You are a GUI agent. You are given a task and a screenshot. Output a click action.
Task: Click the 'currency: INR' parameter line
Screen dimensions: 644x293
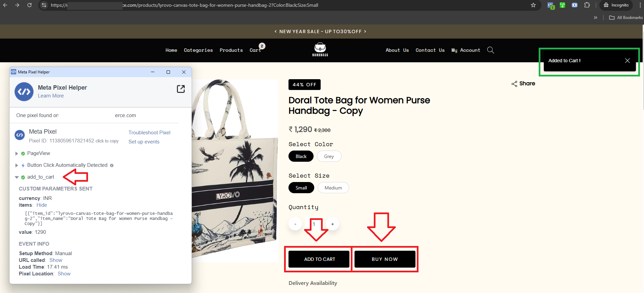pyautogui.click(x=35, y=198)
